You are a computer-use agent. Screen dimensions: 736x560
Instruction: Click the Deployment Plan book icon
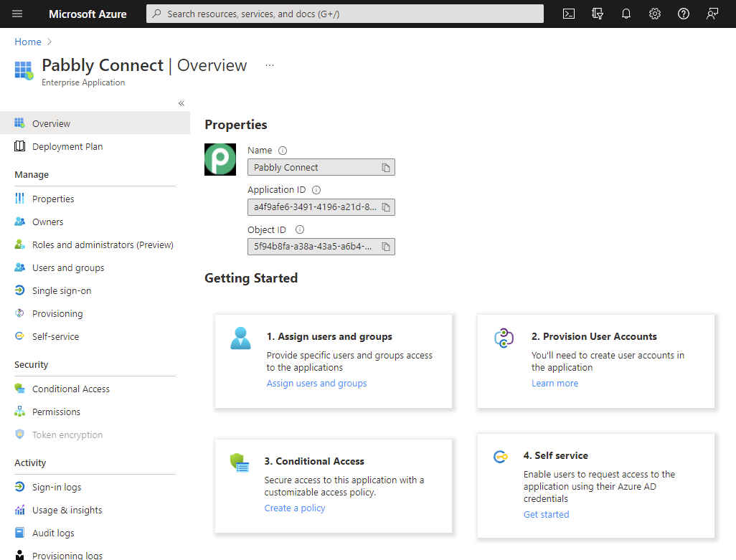(x=19, y=146)
